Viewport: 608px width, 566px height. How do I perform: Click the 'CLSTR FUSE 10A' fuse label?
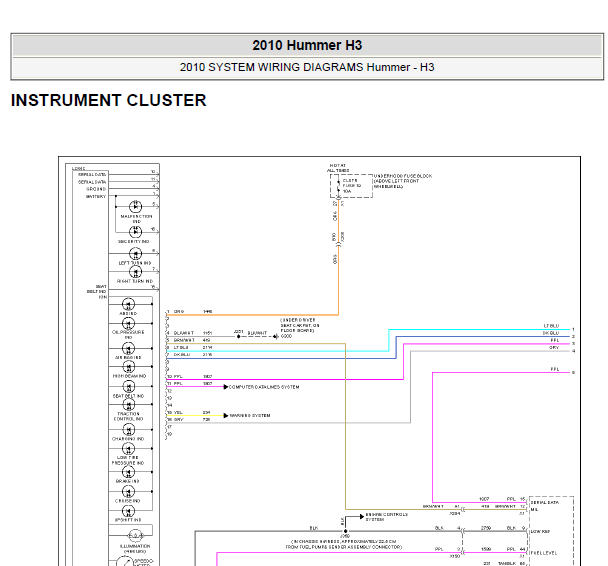(x=352, y=186)
